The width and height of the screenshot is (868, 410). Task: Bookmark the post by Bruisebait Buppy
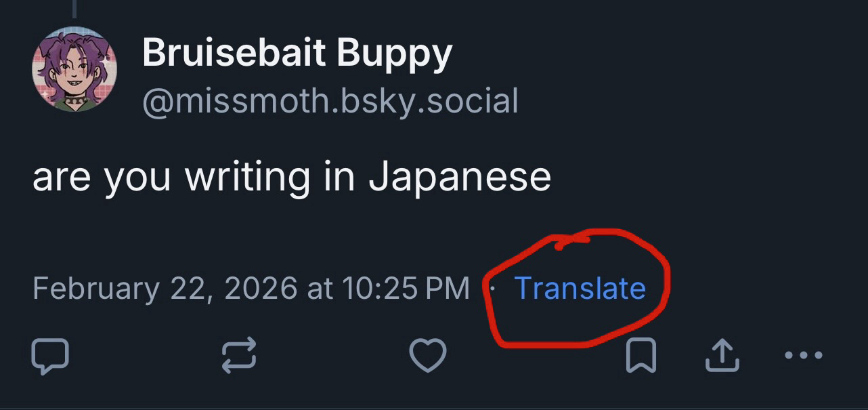click(640, 355)
